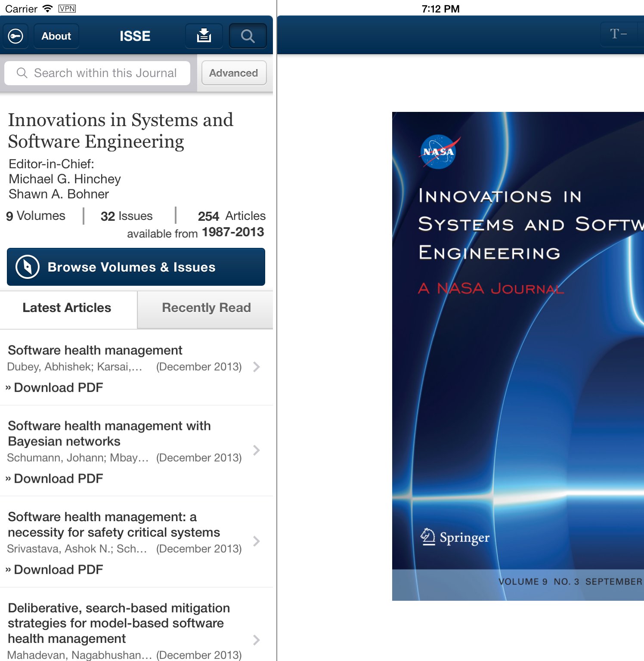Open the About page
This screenshot has height=661, width=644.
(56, 36)
